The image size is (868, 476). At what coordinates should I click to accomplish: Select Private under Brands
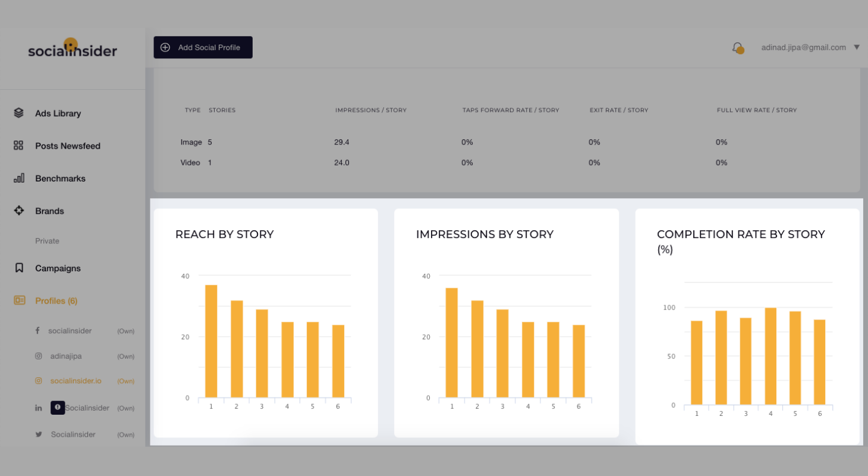47,241
